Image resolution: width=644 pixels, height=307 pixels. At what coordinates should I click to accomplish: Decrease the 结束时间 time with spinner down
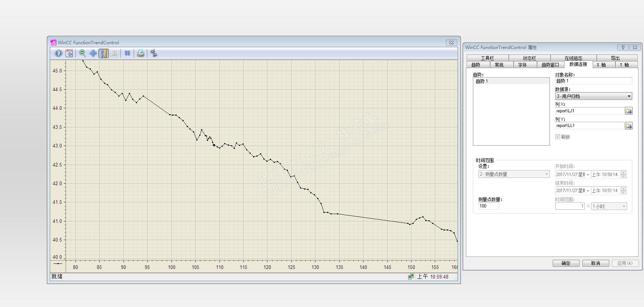(623, 192)
